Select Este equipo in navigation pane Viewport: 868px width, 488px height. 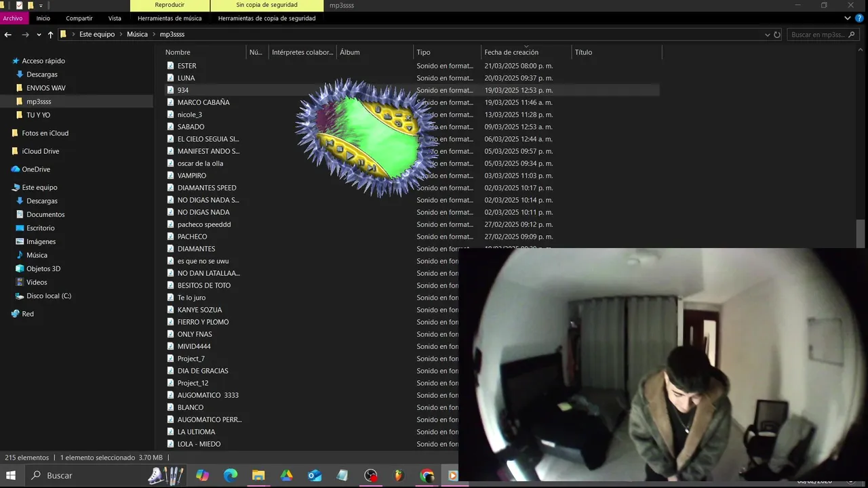point(39,188)
